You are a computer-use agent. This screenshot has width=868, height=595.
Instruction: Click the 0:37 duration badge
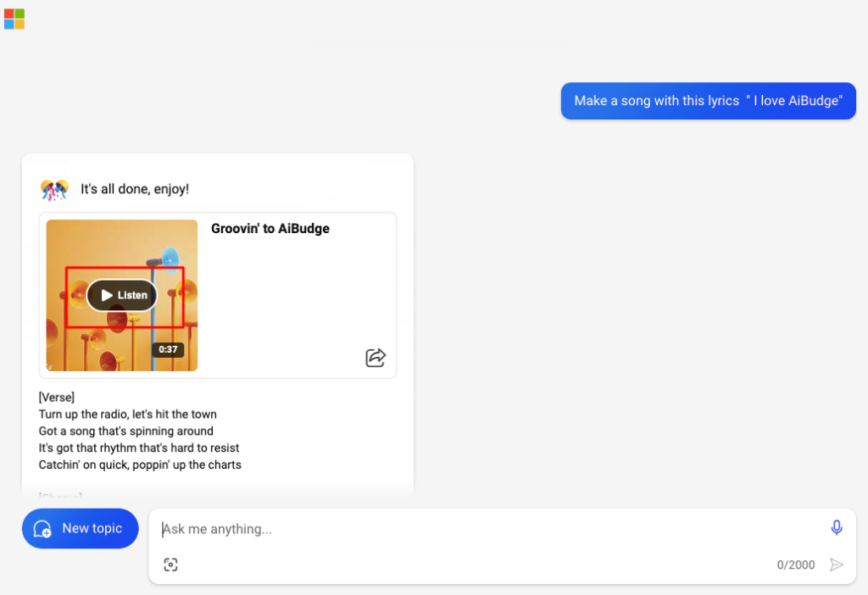168,349
